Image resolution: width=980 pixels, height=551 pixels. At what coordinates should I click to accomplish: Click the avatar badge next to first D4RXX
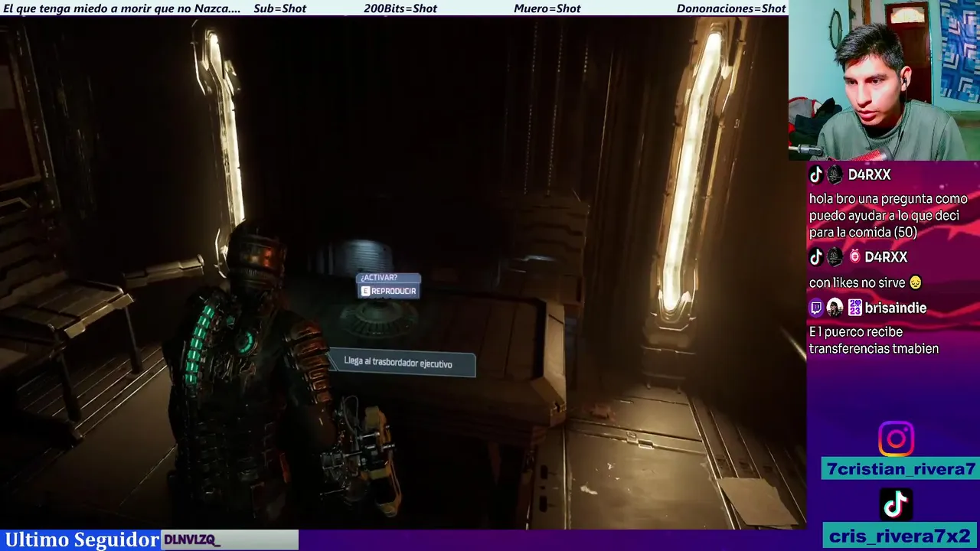click(x=835, y=174)
